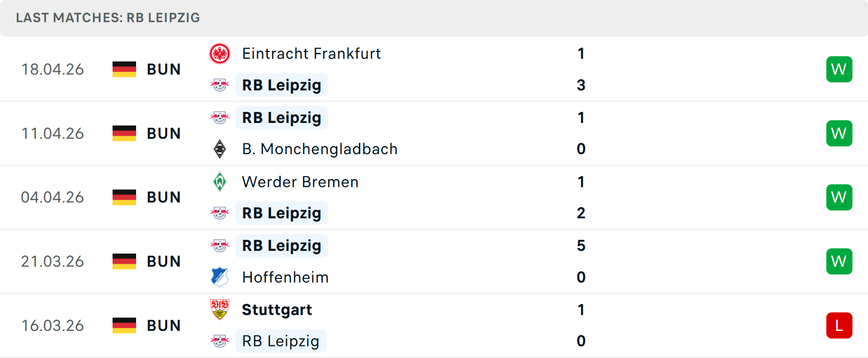This screenshot has width=868, height=358.
Task: Click the W indicator for the Monchengladbach game
Action: (x=839, y=133)
